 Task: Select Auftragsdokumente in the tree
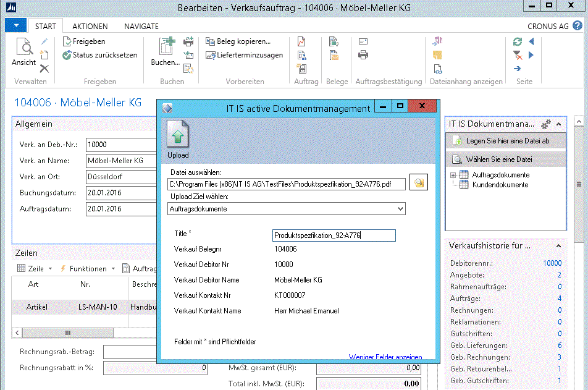point(501,174)
